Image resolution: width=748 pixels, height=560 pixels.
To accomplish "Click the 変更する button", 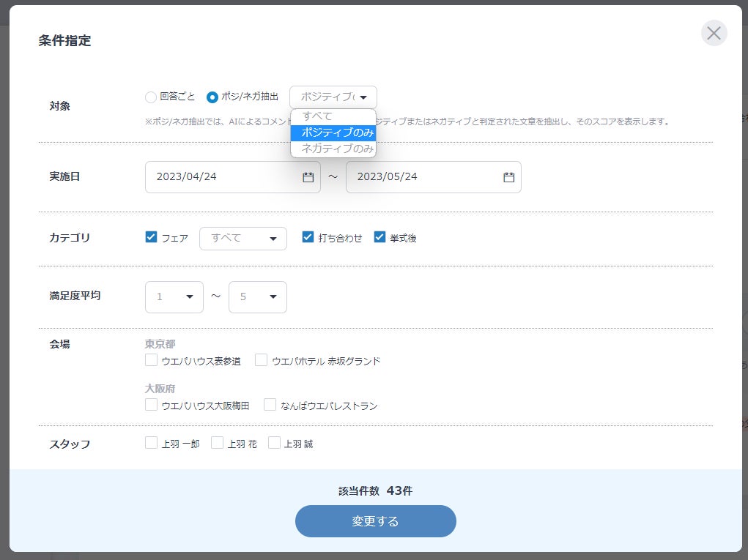I will pos(375,521).
